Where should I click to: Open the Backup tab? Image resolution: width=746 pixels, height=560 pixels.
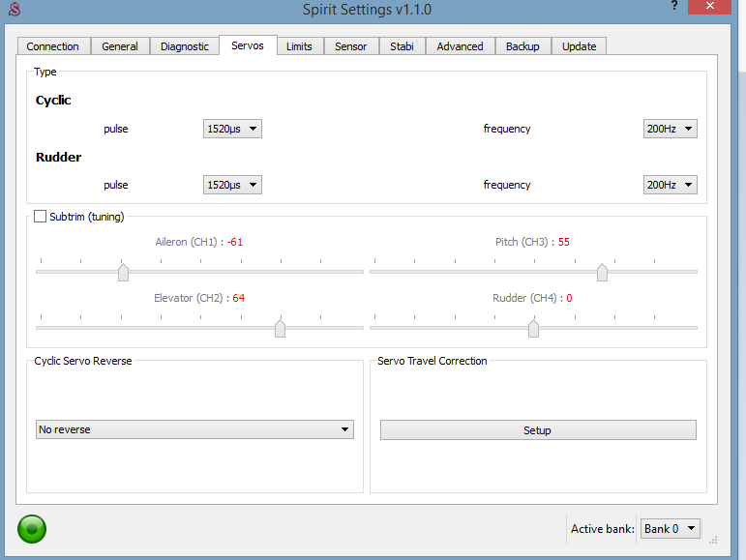522,46
